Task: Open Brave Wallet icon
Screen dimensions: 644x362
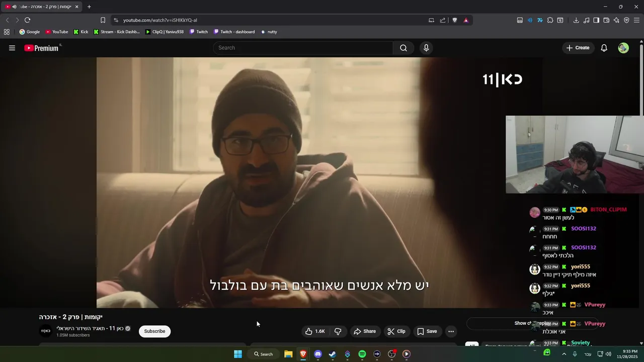Action: point(606,20)
